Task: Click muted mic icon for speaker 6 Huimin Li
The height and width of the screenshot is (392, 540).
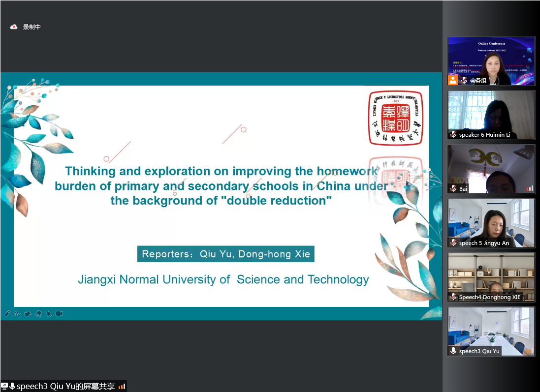Action: 453,135
